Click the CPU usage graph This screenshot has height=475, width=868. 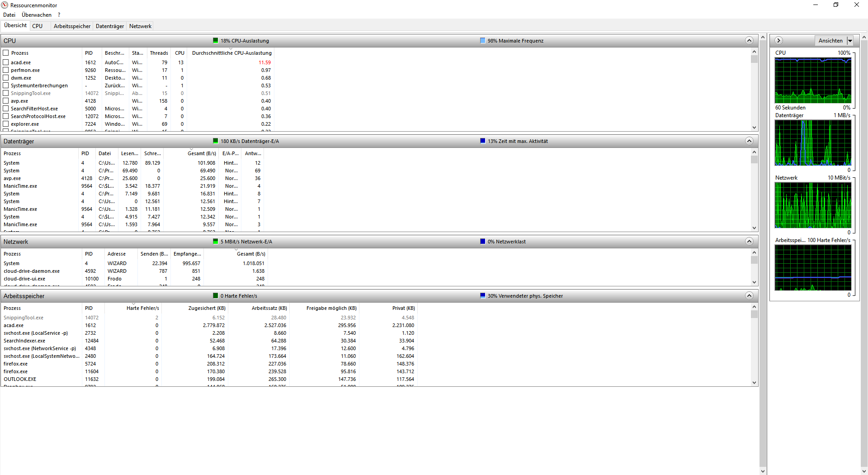point(813,81)
